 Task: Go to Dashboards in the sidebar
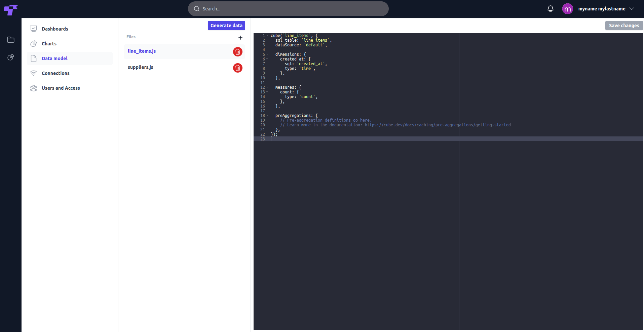coord(55,29)
